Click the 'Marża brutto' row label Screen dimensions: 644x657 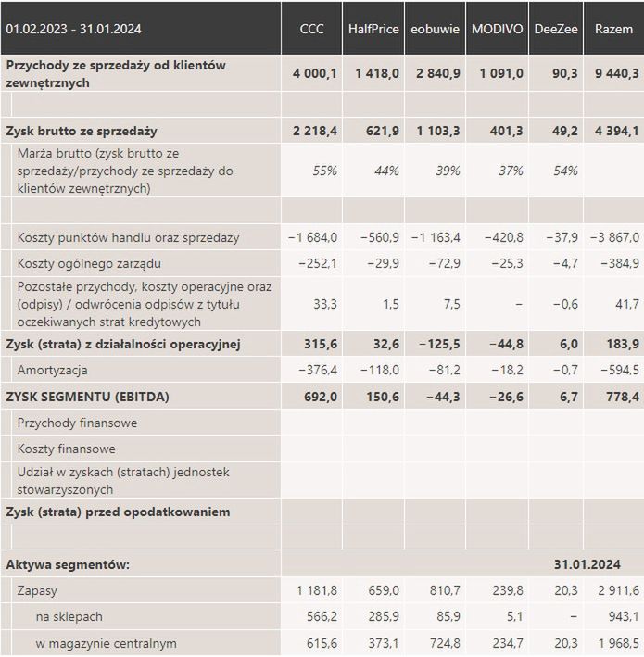click(x=125, y=171)
